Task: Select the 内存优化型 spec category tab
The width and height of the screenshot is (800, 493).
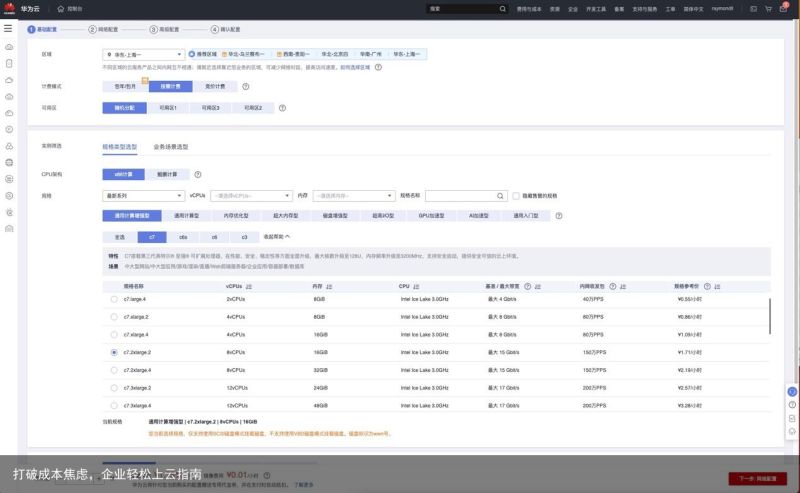Action: pos(236,216)
